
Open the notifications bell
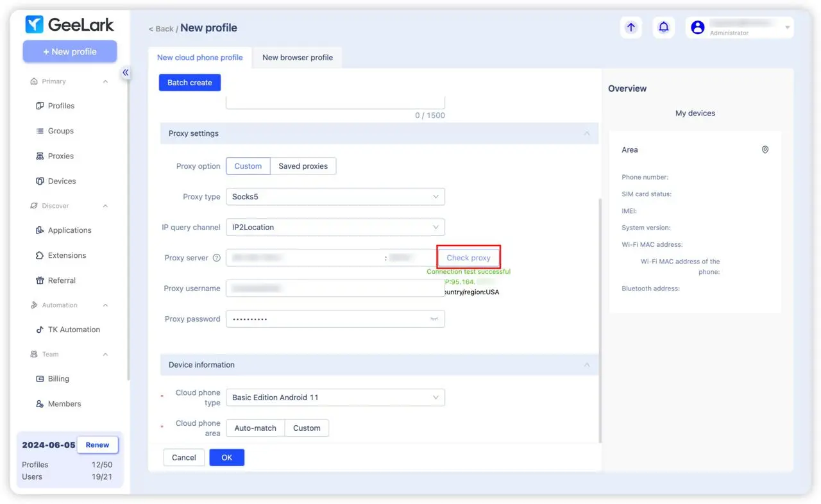(664, 28)
